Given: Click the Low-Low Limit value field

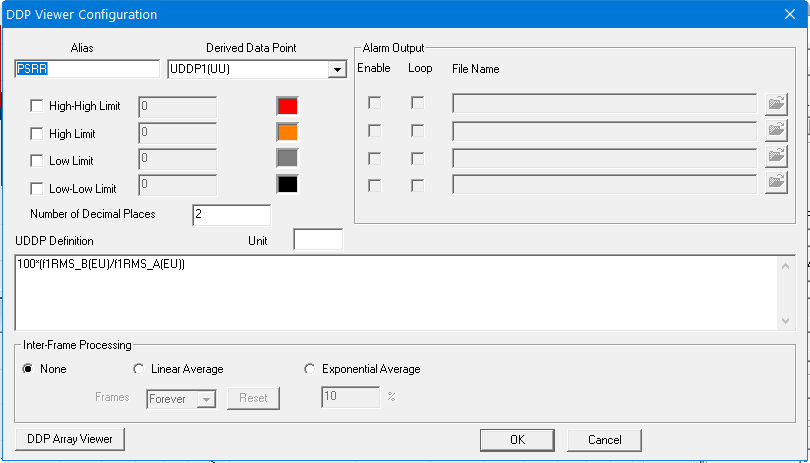Looking at the screenshot, I should click(178, 185).
